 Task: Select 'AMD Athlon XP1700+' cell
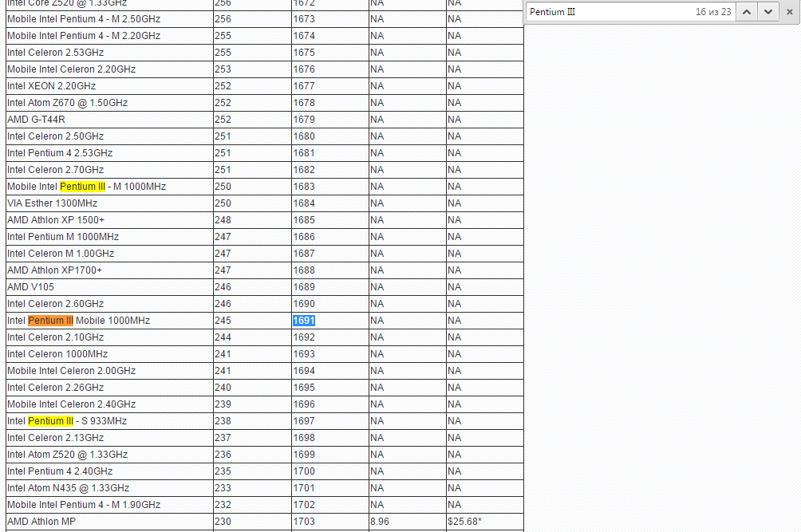coord(109,270)
